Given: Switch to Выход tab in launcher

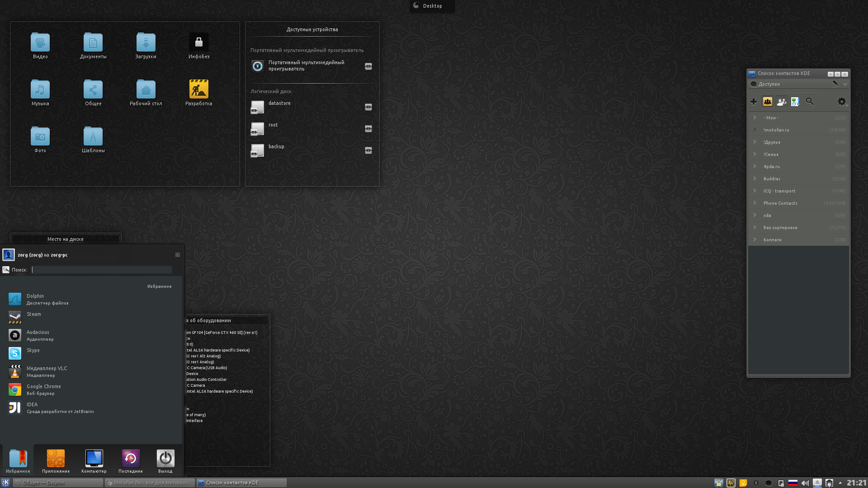Looking at the screenshot, I should pos(165,461).
